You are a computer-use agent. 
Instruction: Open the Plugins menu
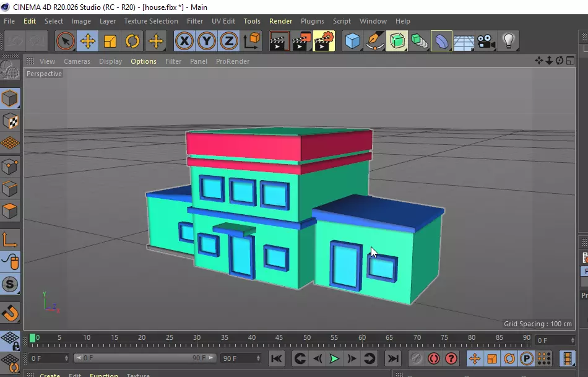tap(313, 21)
